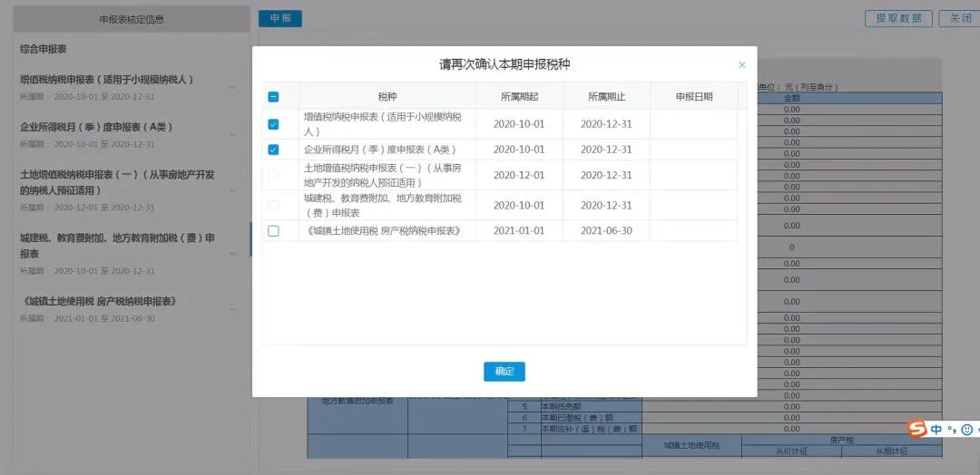Select 综合申报表 in the sidebar
Viewport: 980px width, 475px height.
point(44,49)
